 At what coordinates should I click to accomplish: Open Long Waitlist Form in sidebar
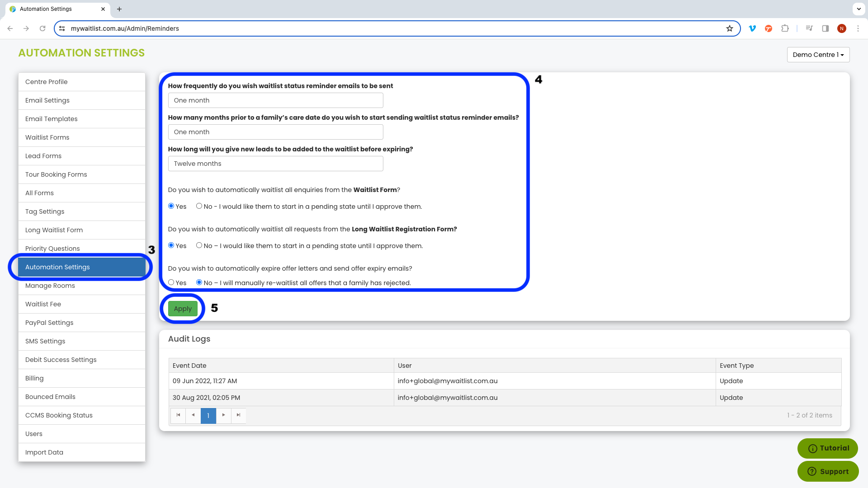pyautogui.click(x=82, y=230)
